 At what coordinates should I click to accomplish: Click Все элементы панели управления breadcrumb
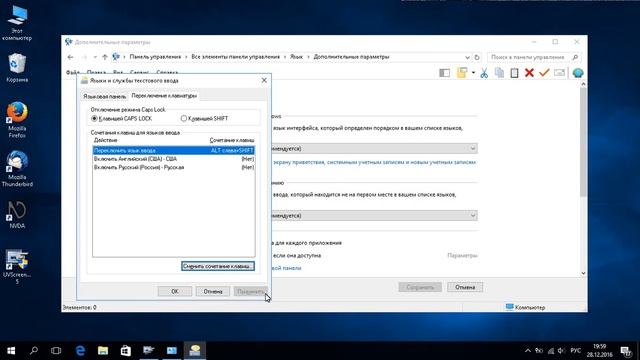[x=236, y=57]
